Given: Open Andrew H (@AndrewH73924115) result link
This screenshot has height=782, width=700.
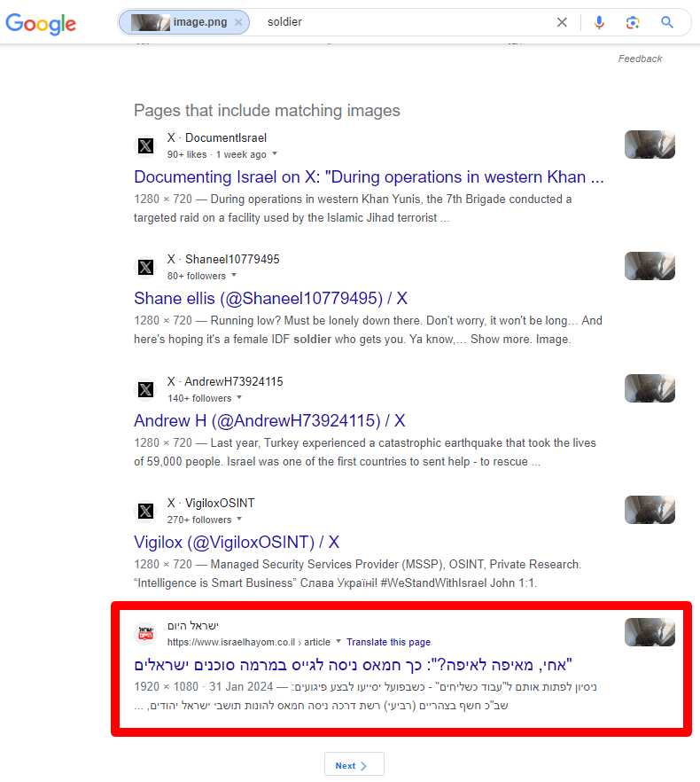Looking at the screenshot, I should tap(269, 420).
